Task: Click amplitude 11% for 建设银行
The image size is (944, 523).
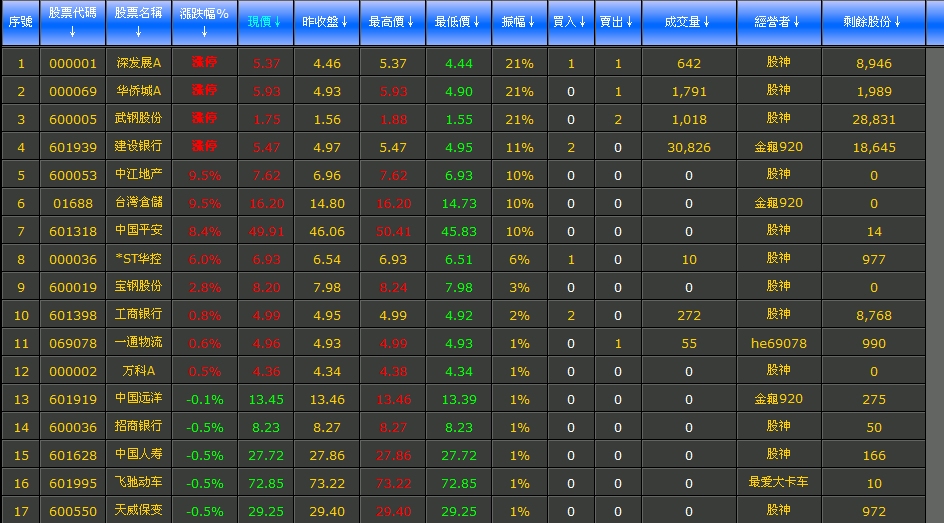Action: point(519,147)
